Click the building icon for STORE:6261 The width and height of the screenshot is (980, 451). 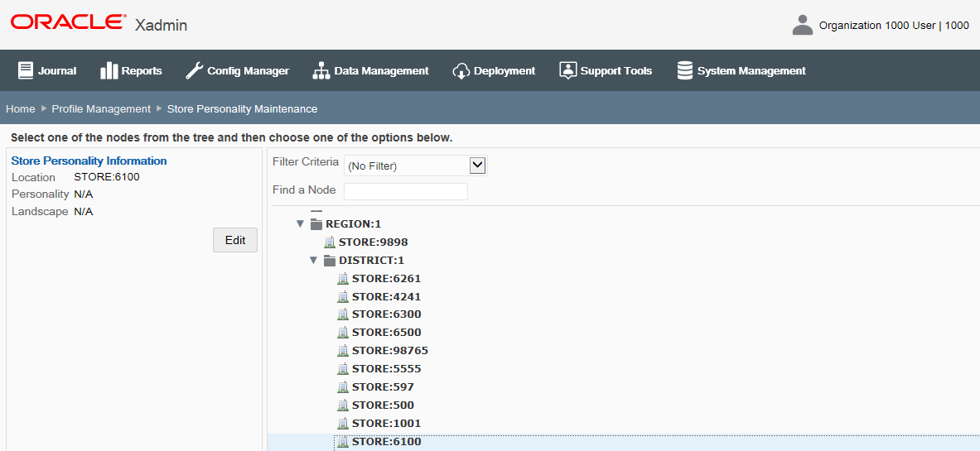pyautogui.click(x=342, y=279)
